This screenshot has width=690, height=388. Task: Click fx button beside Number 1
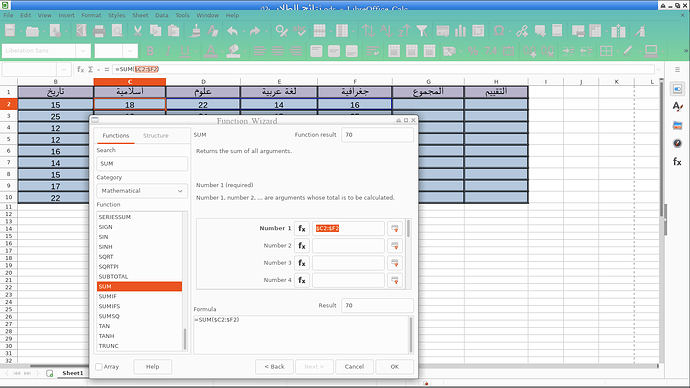[301, 228]
